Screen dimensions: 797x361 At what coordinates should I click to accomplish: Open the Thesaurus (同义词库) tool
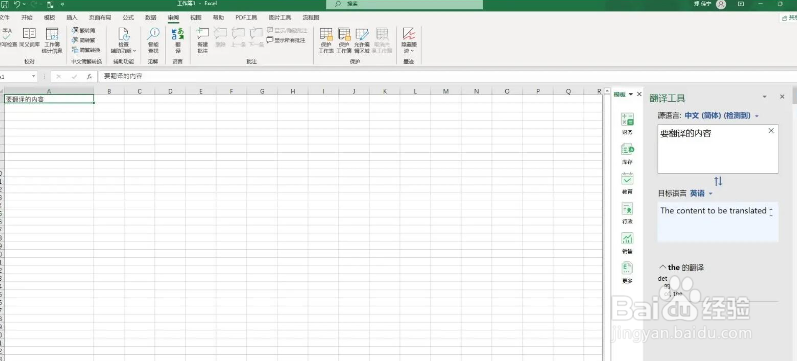pyautogui.click(x=29, y=38)
